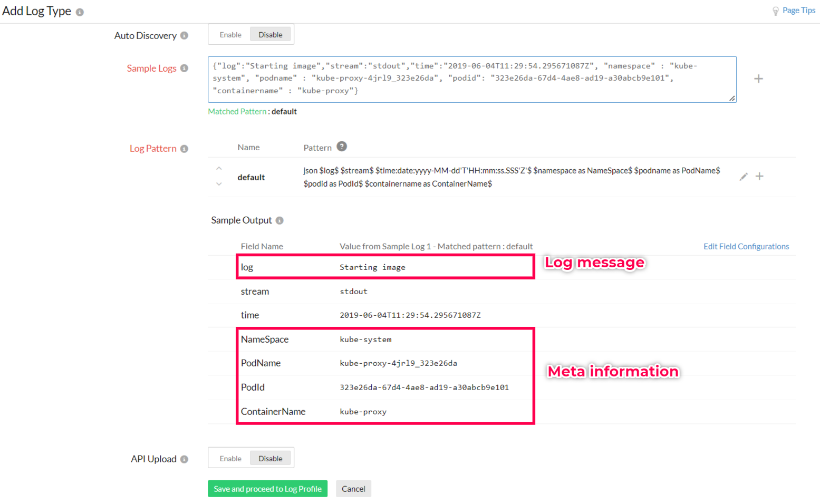Click the Sample Logs info icon
The image size is (820, 504).
click(184, 68)
